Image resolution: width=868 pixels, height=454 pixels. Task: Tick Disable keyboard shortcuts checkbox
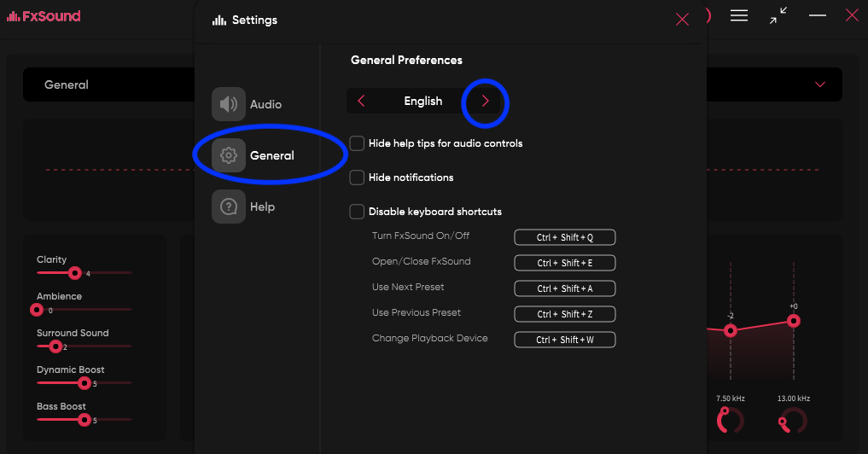tap(357, 212)
